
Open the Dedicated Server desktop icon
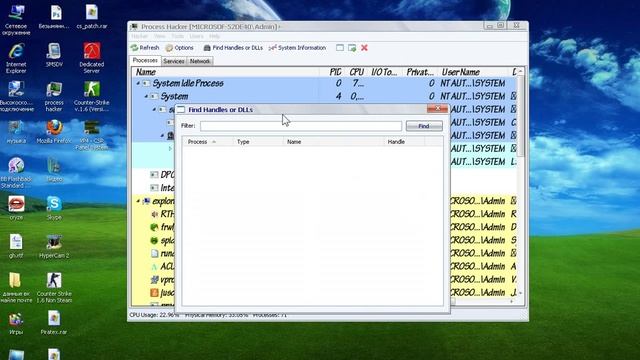click(x=92, y=58)
